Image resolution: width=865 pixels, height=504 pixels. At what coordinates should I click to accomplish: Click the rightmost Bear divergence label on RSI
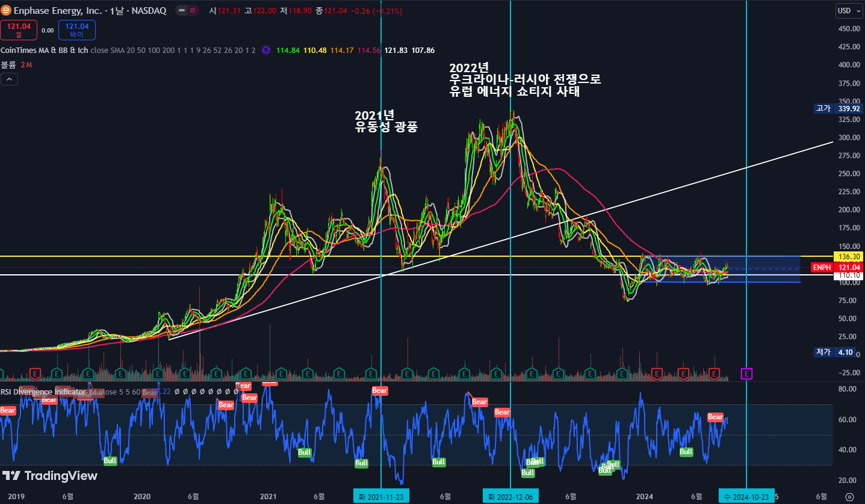pyautogui.click(x=715, y=417)
